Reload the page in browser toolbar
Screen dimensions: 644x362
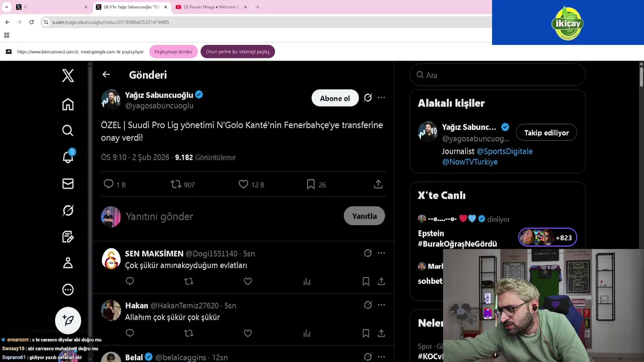[31, 22]
